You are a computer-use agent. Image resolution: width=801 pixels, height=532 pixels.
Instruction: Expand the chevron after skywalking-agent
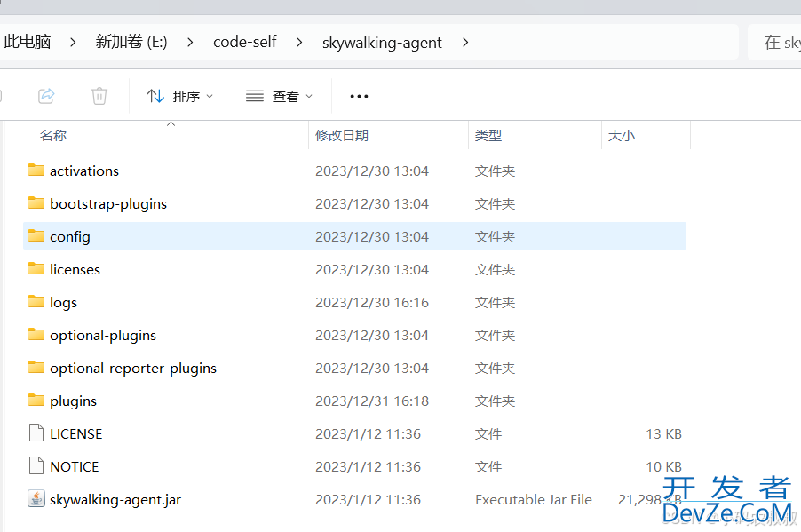click(464, 43)
